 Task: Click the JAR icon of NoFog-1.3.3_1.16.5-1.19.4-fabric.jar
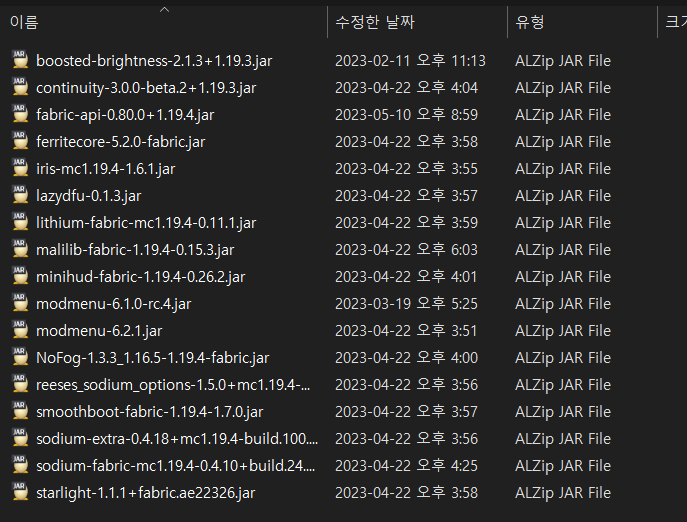20,357
